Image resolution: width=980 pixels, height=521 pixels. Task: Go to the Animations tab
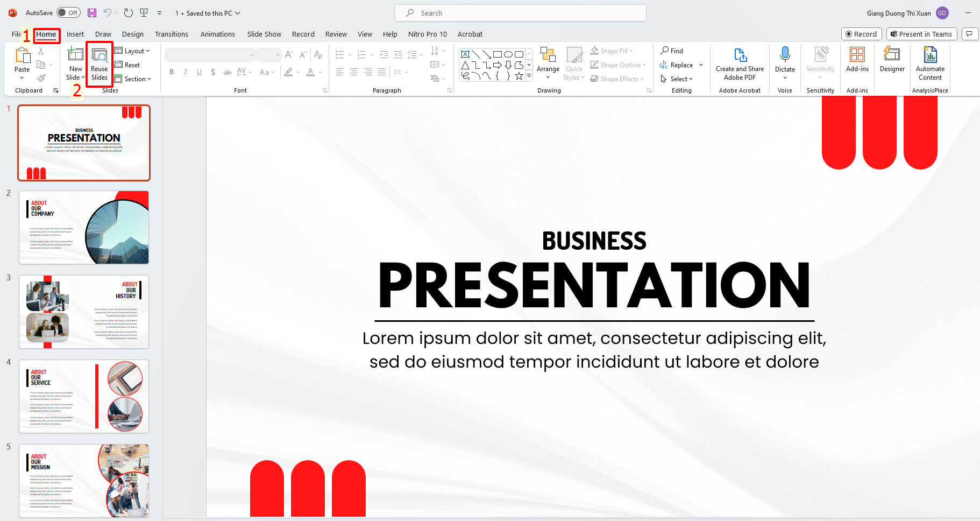pos(218,34)
